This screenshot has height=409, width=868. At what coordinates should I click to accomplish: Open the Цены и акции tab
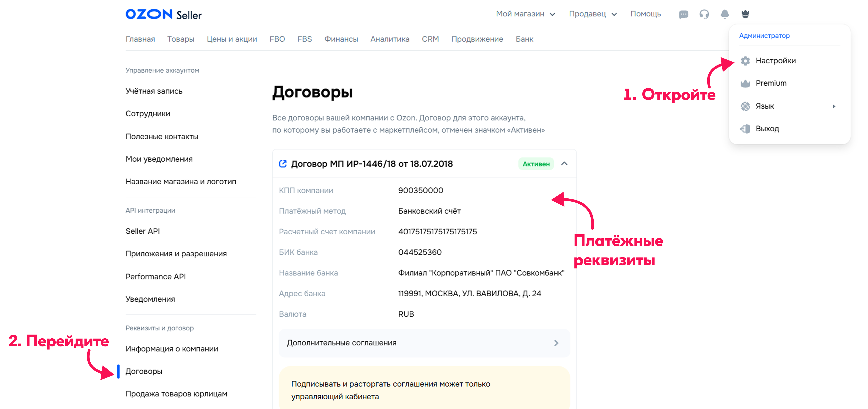(x=232, y=39)
